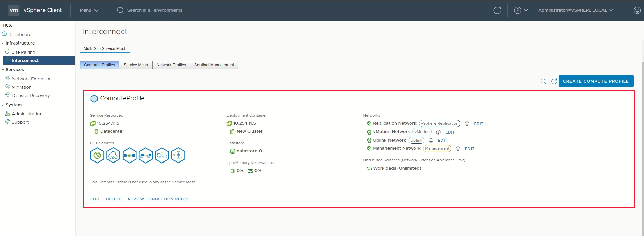The width and height of the screenshot is (644, 236).
Task: Click the Site Pairing link icon
Action: (x=8, y=52)
